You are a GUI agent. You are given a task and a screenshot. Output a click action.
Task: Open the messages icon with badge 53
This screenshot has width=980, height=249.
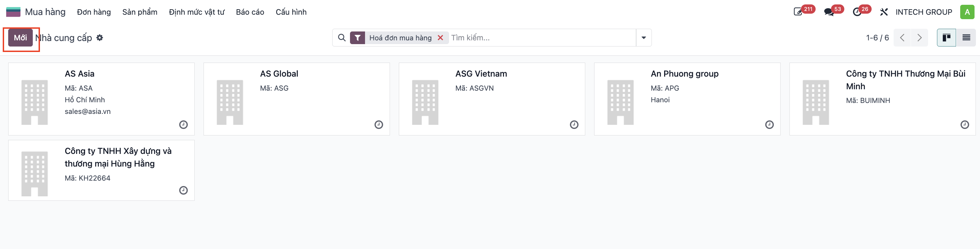[829, 12]
